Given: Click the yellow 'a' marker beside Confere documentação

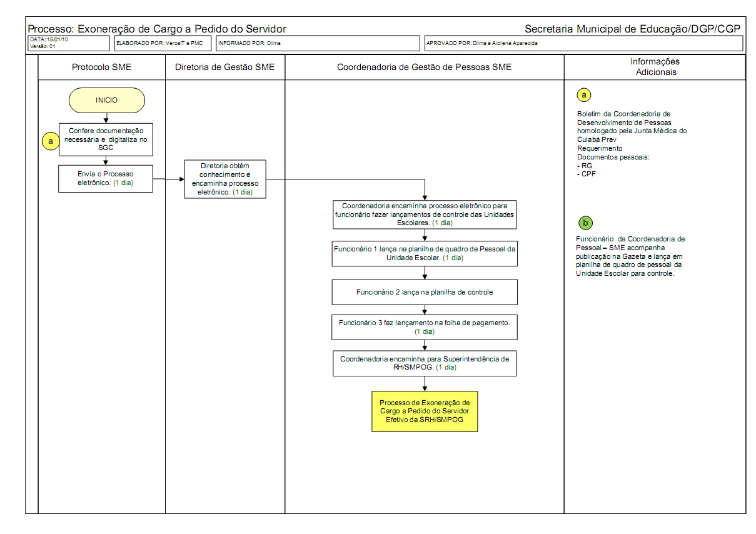Looking at the screenshot, I should [x=49, y=142].
